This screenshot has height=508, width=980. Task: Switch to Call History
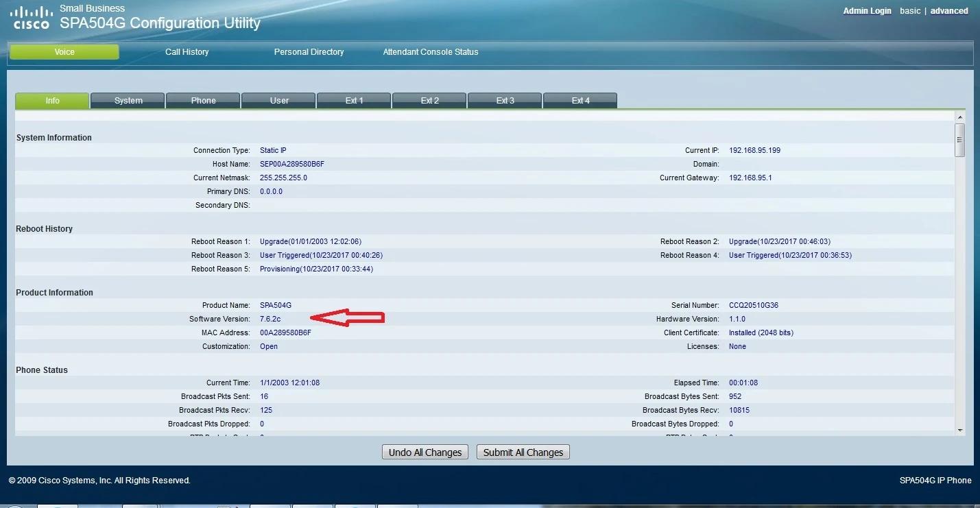coord(187,52)
